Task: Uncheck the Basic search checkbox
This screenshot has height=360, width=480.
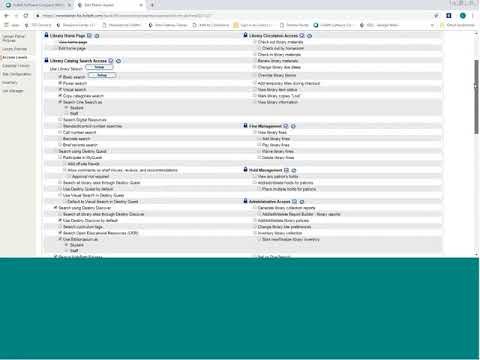Action: tap(60, 77)
